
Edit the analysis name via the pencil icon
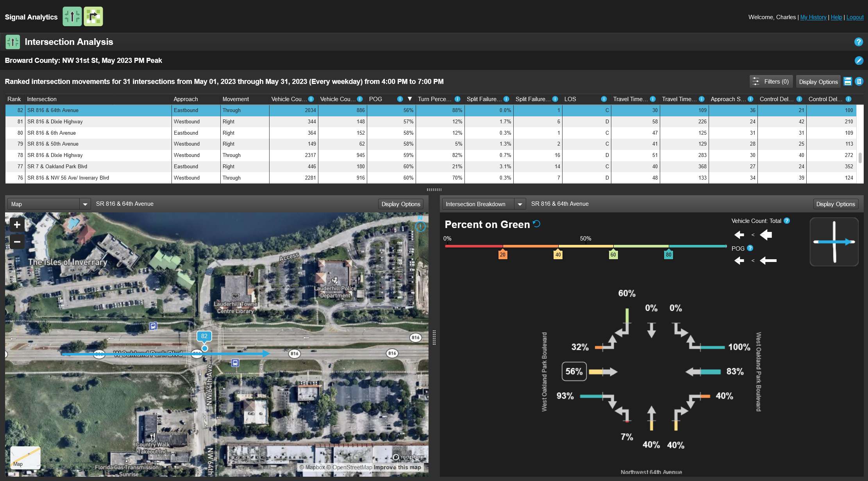click(859, 61)
